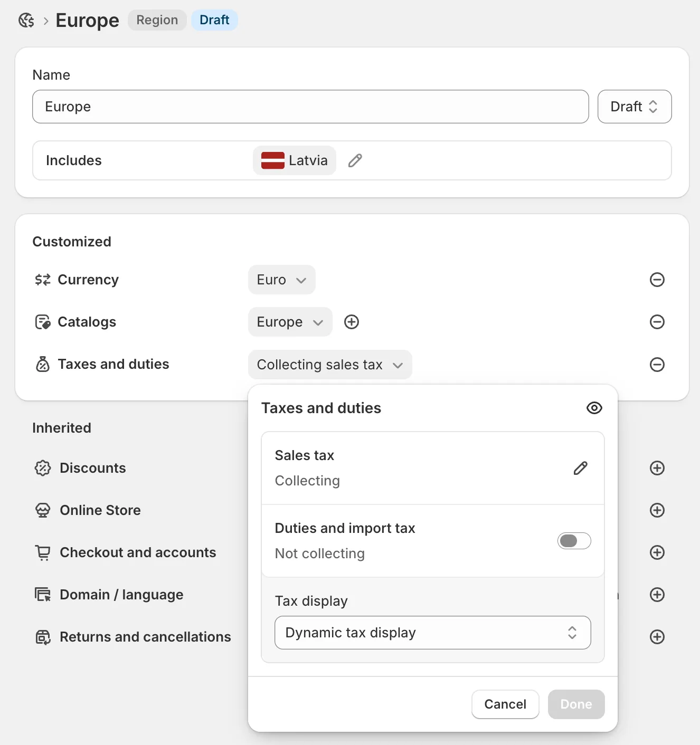700x745 pixels.
Task: Customize Discounts with its plus icon
Action: (x=657, y=468)
